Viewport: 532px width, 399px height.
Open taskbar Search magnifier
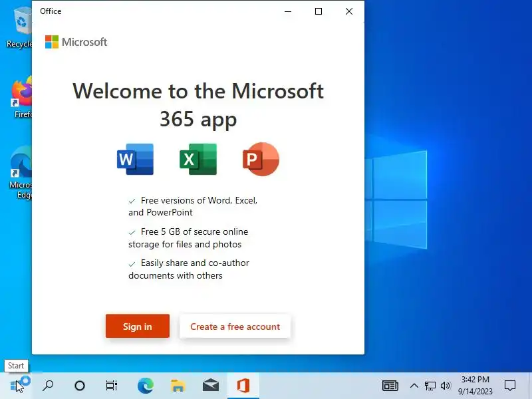point(48,386)
